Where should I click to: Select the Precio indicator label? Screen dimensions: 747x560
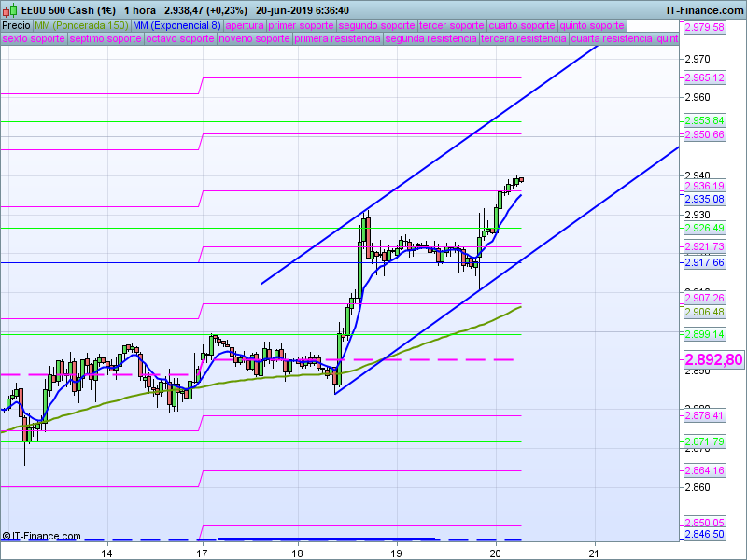coord(16,26)
